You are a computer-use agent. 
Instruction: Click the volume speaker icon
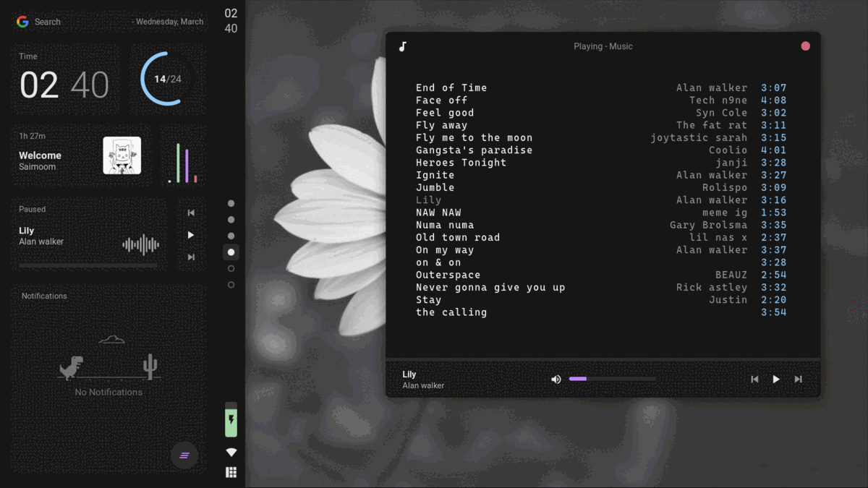[x=556, y=379]
